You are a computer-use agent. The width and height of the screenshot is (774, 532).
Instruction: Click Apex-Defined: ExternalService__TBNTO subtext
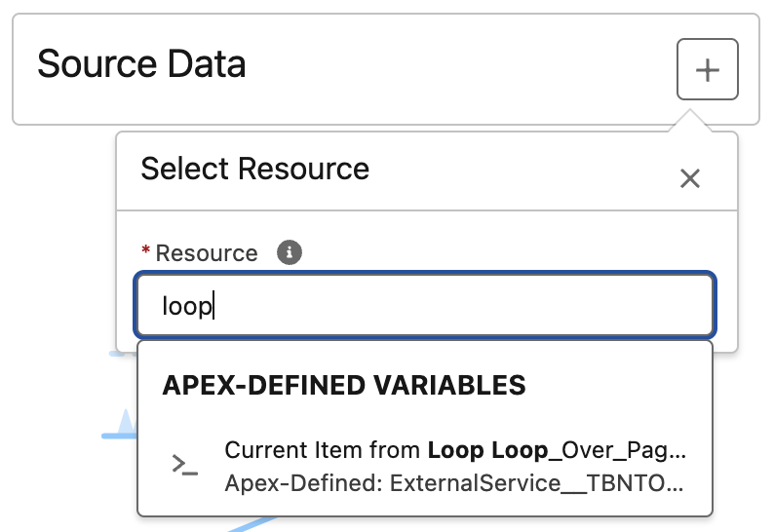(x=454, y=483)
